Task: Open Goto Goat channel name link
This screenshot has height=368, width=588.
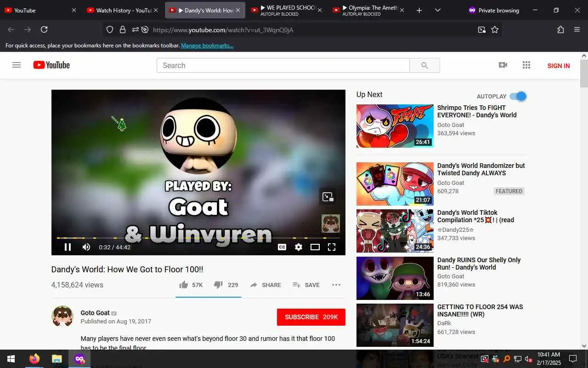Action: [95, 313]
